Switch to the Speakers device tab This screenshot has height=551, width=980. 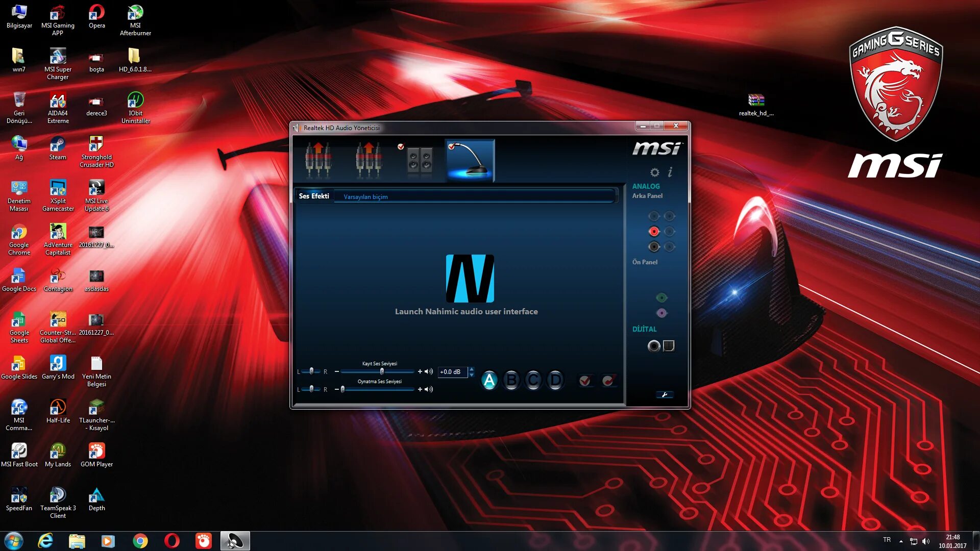[420, 160]
